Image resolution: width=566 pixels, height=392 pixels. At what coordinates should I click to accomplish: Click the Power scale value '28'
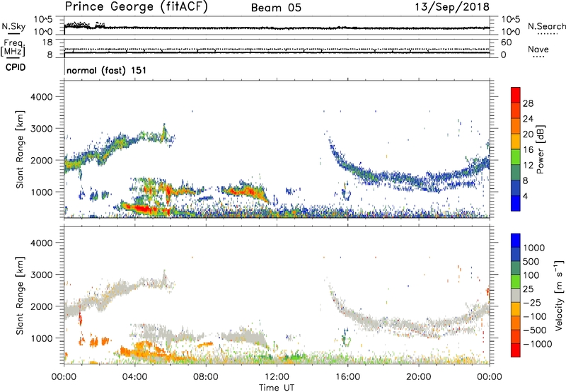[x=528, y=103]
